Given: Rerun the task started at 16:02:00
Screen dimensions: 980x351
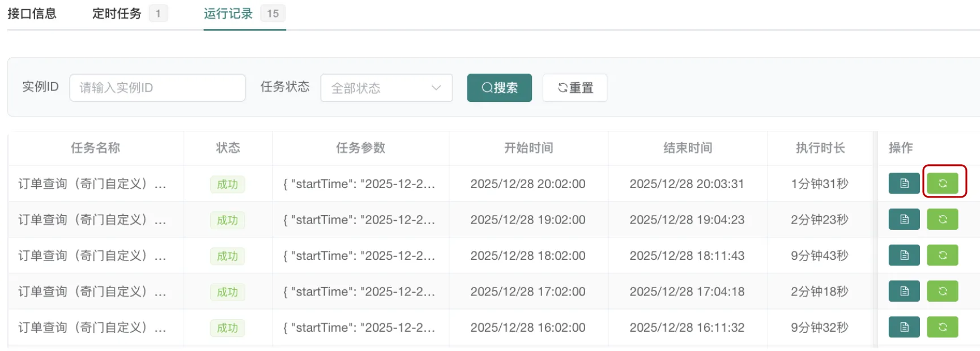Looking at the screenshot, I should pyautogui.click(x=942, y=327).
